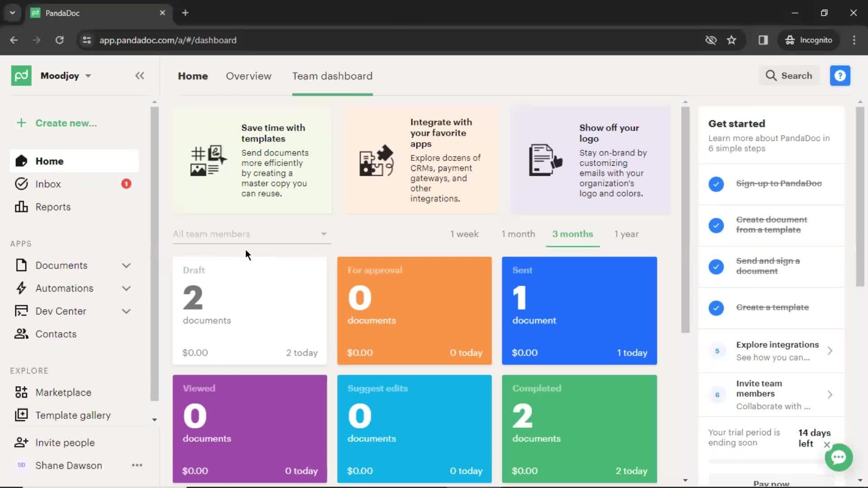Expand the Automations section chevron
The image size is (868, 488).
tap(127, 288)
